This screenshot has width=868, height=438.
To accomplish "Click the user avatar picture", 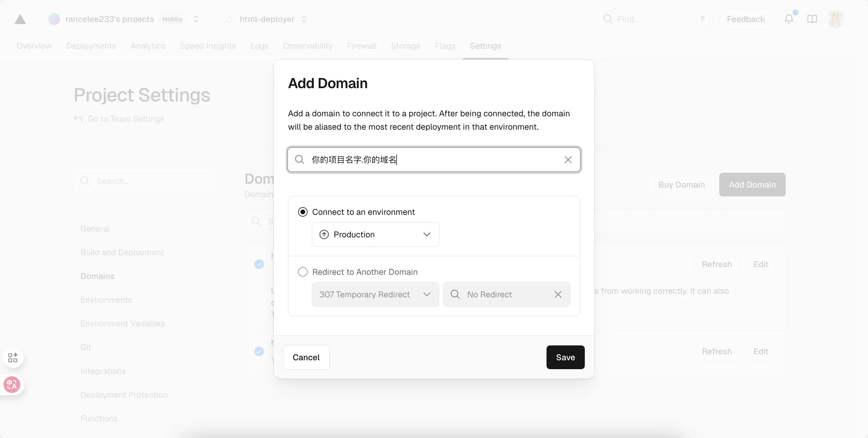I will coord(835,19).
